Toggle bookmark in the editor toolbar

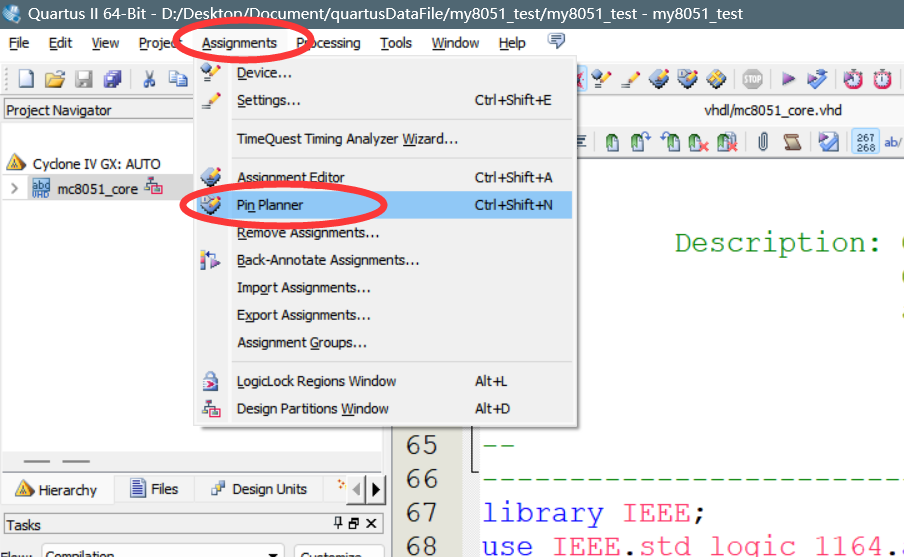pos(612,142)
